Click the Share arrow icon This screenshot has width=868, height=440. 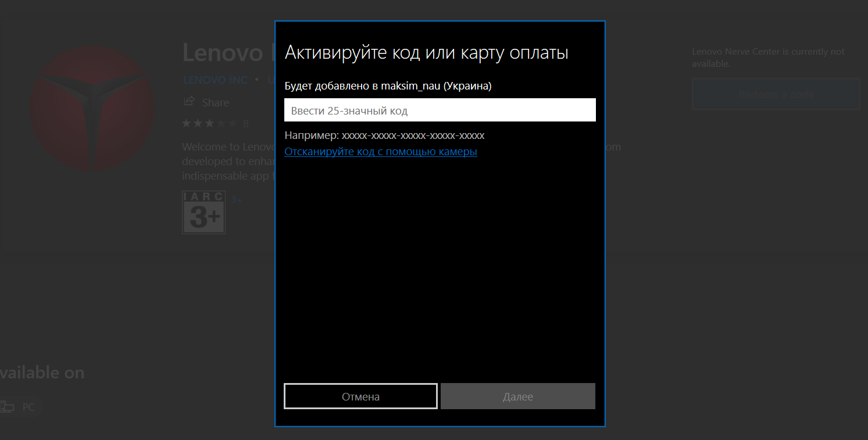click(x=189, y=102)
